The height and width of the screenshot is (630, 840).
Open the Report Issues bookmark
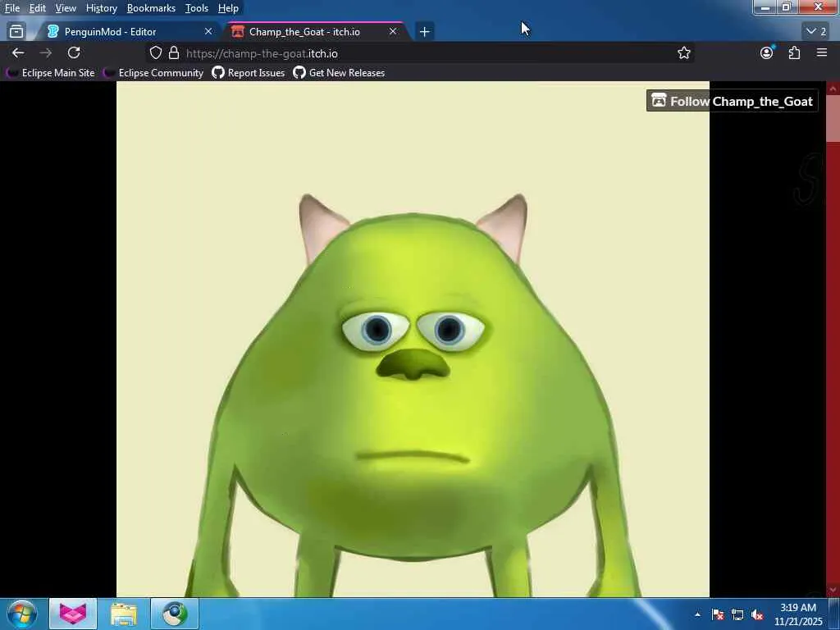tap(249, 73)
